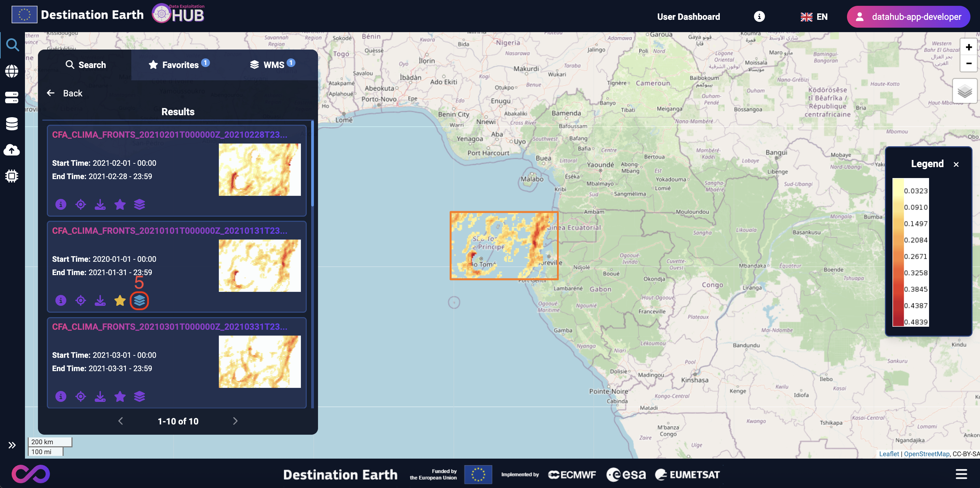This screenshot has height=488, width=980.
Task: Open the Leaflet attribution link
Action: point(889,454)
